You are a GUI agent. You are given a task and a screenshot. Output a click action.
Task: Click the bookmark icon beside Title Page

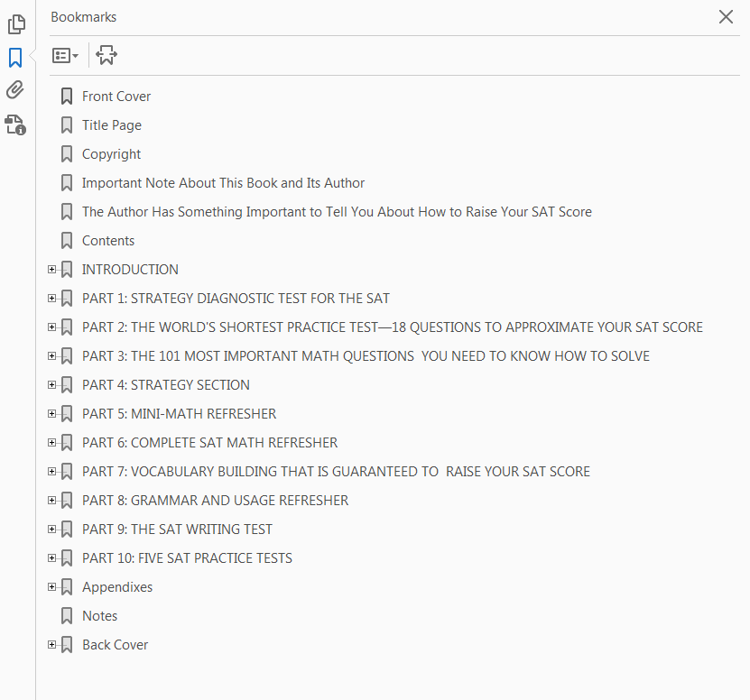(67, 125)
